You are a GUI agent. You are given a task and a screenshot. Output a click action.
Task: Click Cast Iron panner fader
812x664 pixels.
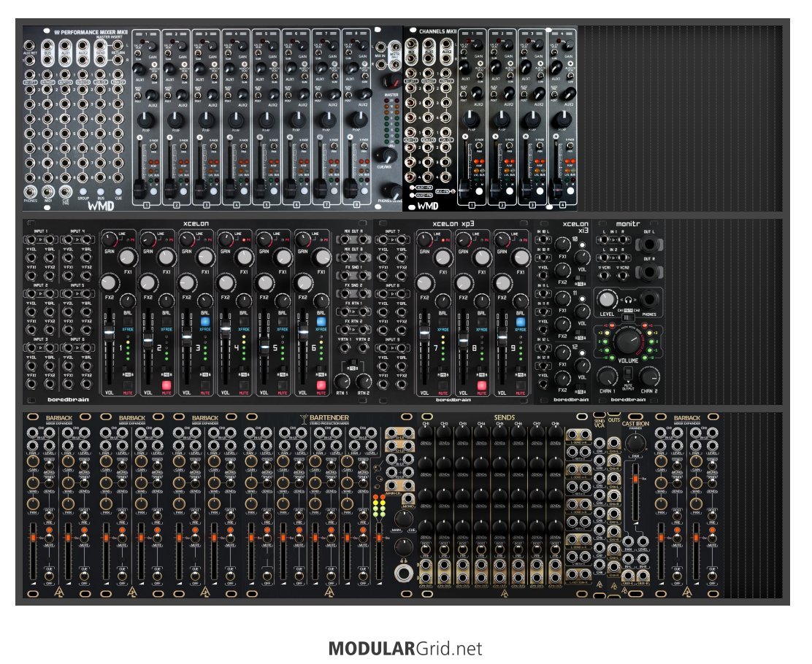coord(635,479)
